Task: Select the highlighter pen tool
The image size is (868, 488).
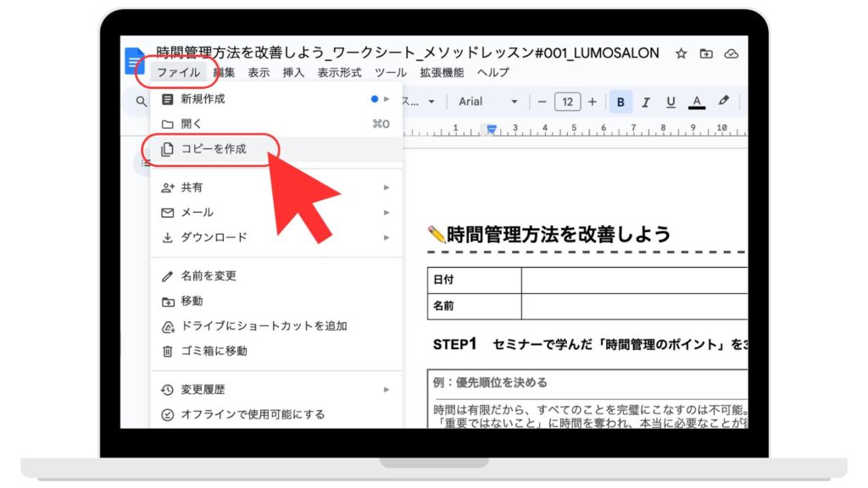Action: click(723, 101)
